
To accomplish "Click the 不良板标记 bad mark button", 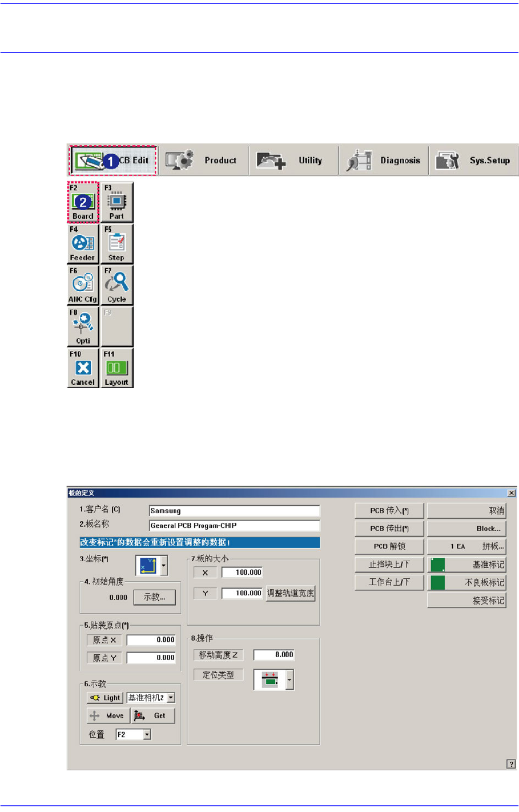I will 467,582.
